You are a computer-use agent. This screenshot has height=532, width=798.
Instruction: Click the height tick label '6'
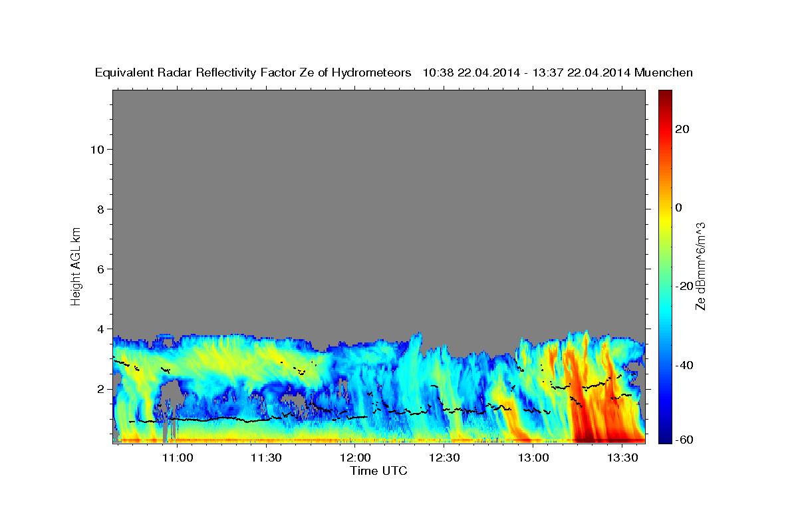coord(100,269)
